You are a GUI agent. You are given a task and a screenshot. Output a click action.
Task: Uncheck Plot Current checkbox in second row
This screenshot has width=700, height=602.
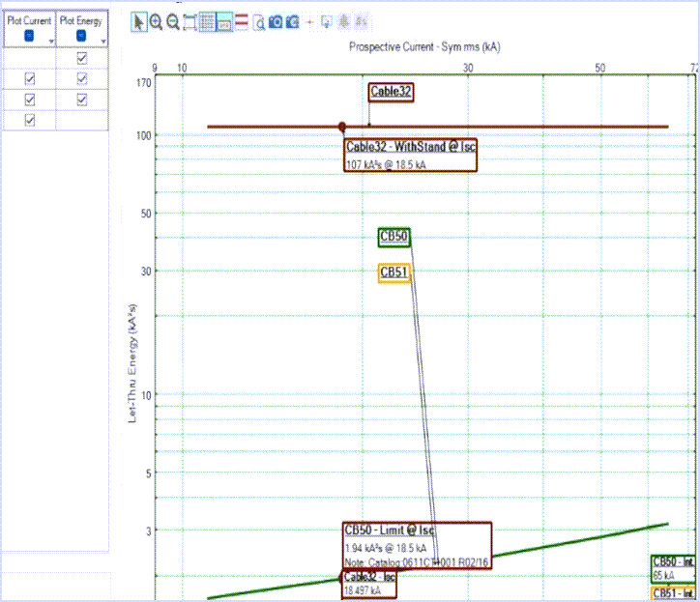coord(29,79)
